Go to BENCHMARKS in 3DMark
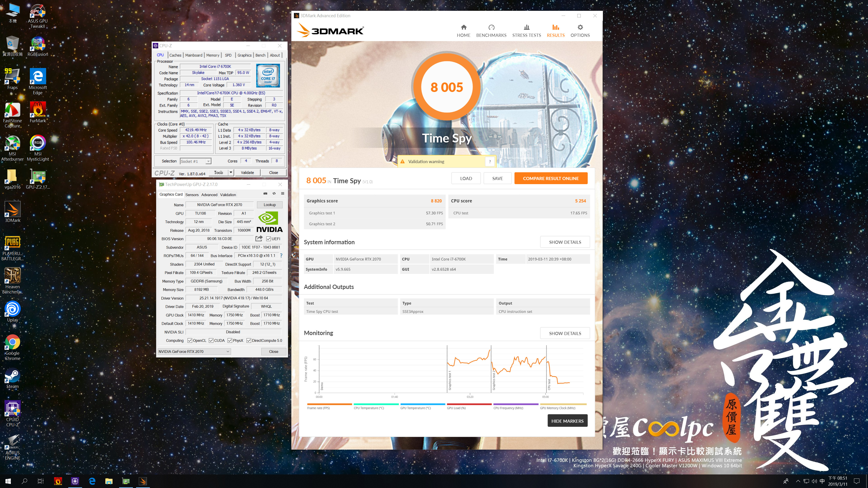This screenshot has height=488, width=868. point(491,31)
